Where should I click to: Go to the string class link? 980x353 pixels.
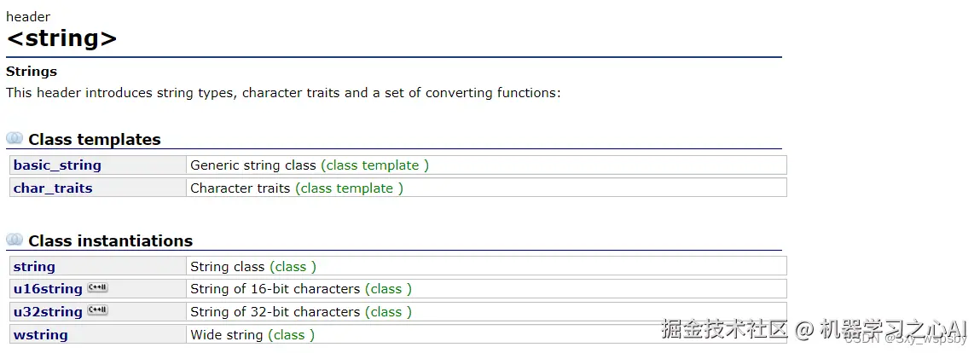point(34,267)
